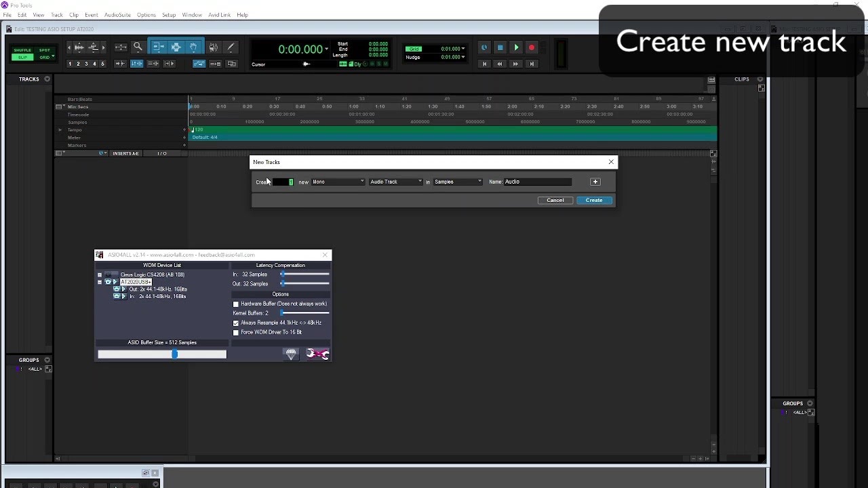Open the Avid Link menu
The image size is (868, 488).
219,15
